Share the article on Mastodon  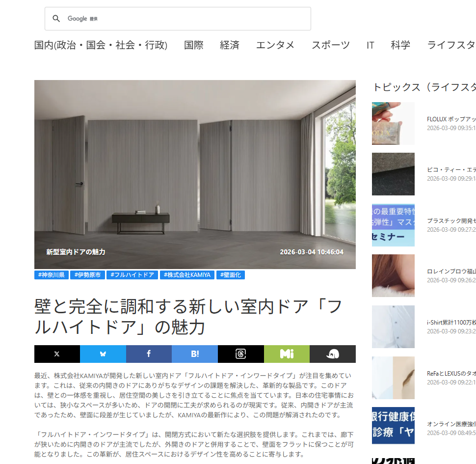point(333,354)
